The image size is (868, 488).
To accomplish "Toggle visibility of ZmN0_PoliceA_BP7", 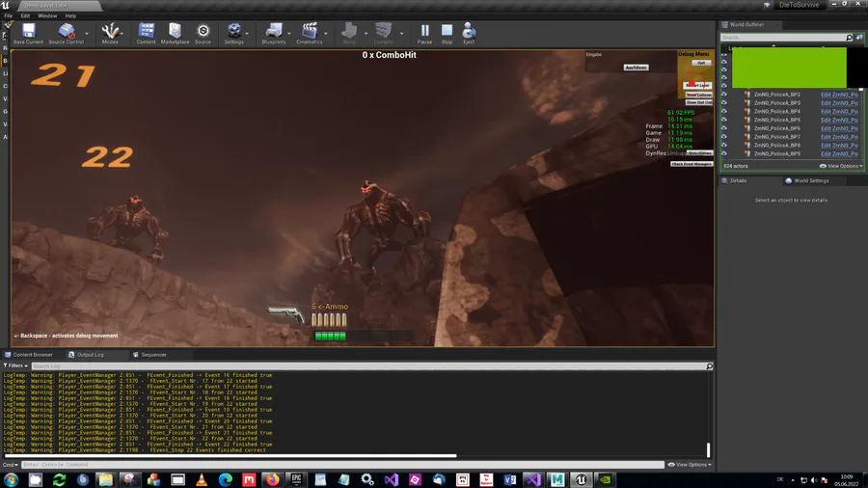I will click(x=724, y=137).
